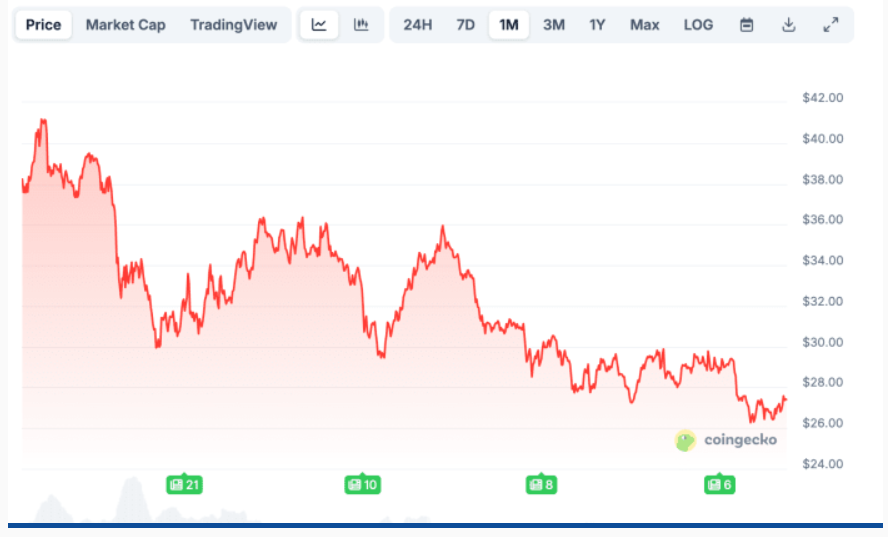Open news marker labeled 8
The height and width of the screenshot is (537, 888).
click(541, 485)
